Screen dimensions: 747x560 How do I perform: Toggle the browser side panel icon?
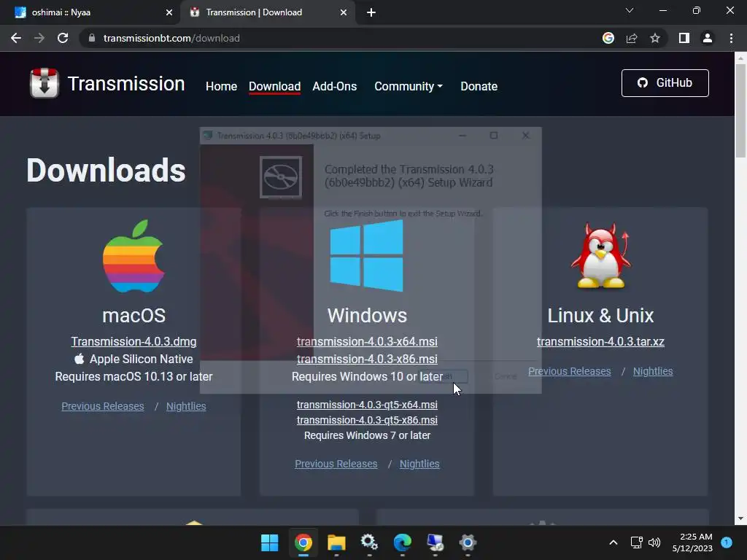coord(684,38)
